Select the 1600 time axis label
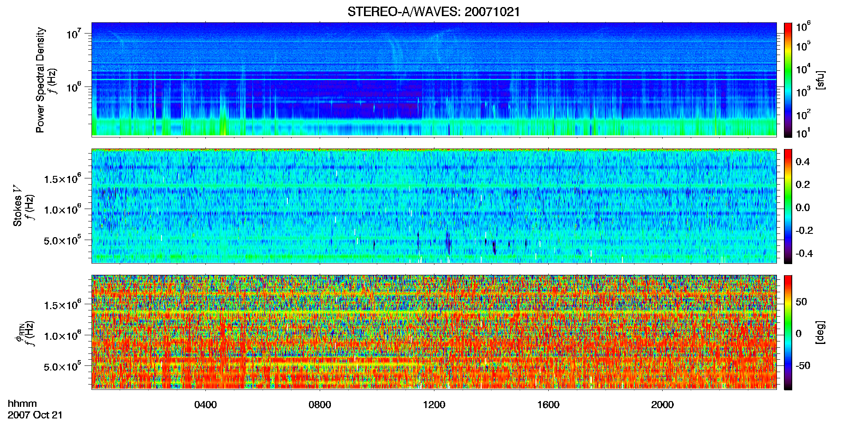868x447 pixels. click(x=548, y=405)
